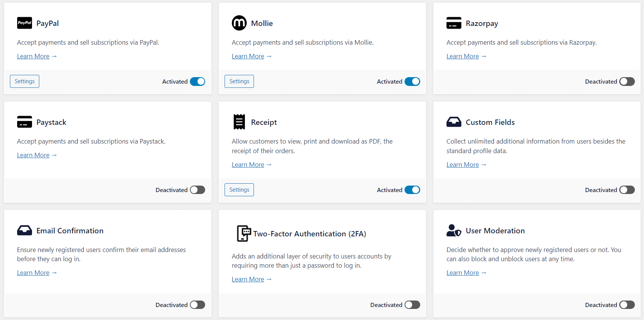Viewport: 644px width, 320px height.
Task: Click the Two-Factor Authentication description text
Action: pyautogui.click(x=312, y=261)
